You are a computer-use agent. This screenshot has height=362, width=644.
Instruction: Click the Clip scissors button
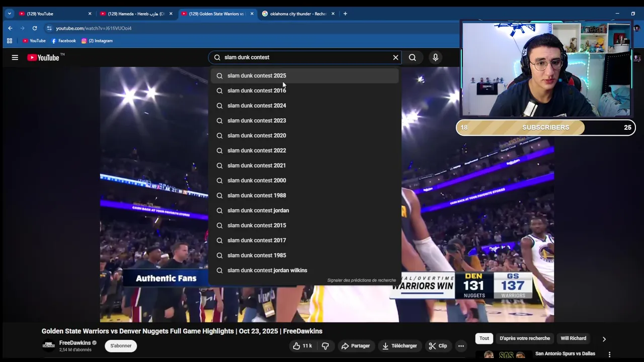pyautogui.click(x=438, y=346)
